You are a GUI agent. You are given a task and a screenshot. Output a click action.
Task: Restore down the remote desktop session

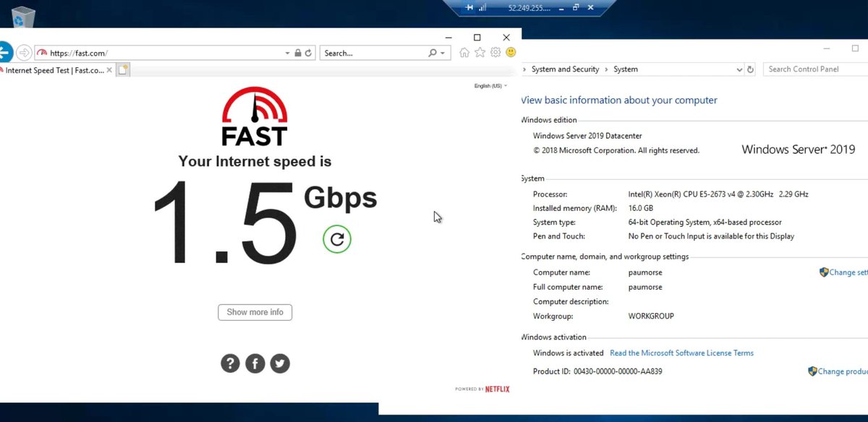point(576,7)
